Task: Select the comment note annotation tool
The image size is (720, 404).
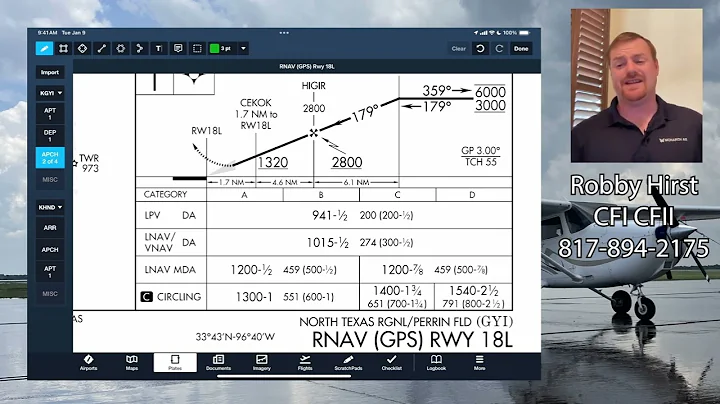Action: pos(178,48)
